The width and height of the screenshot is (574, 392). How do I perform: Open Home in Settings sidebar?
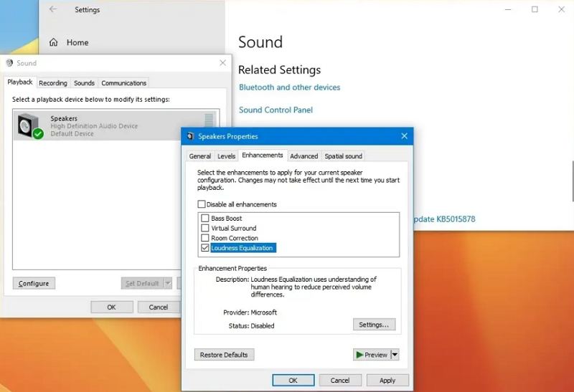69,42
